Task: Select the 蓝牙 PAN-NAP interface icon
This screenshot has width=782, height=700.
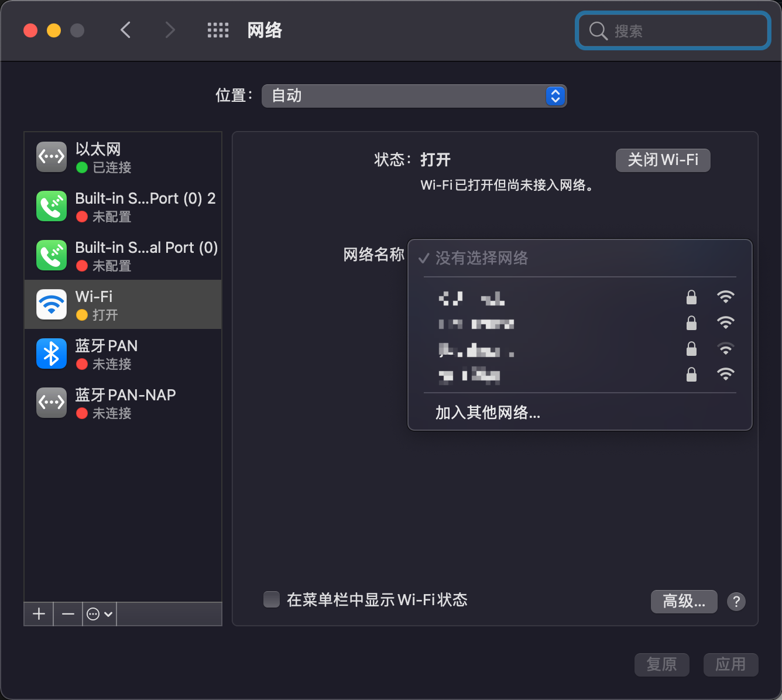Action: click(51, 403)
